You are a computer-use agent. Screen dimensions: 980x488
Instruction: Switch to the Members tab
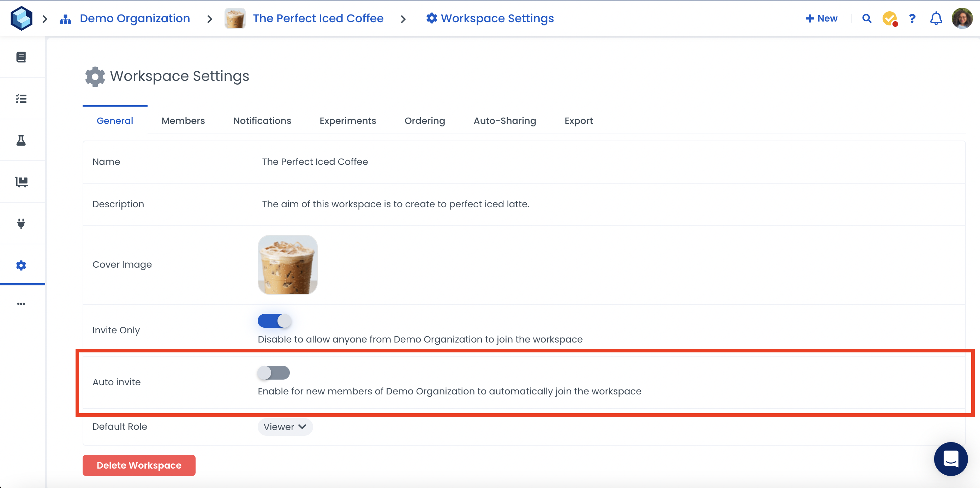(x=183, y=121)
